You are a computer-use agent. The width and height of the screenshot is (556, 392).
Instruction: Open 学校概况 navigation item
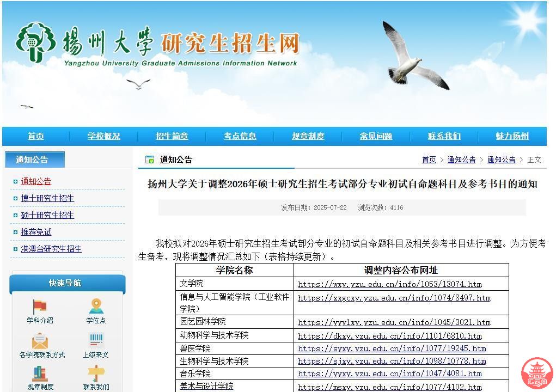[x=103, y=136]
